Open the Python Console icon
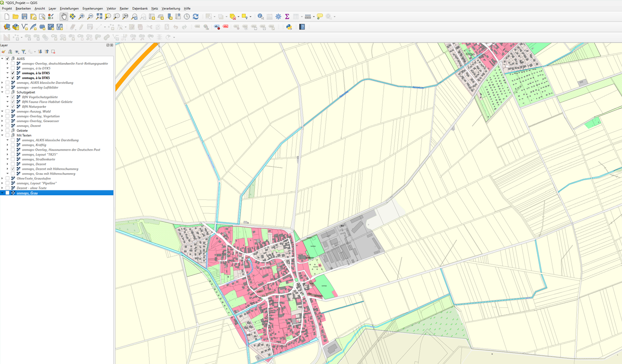The width and height of the screenshot is (622, 364). coord(289,27)
